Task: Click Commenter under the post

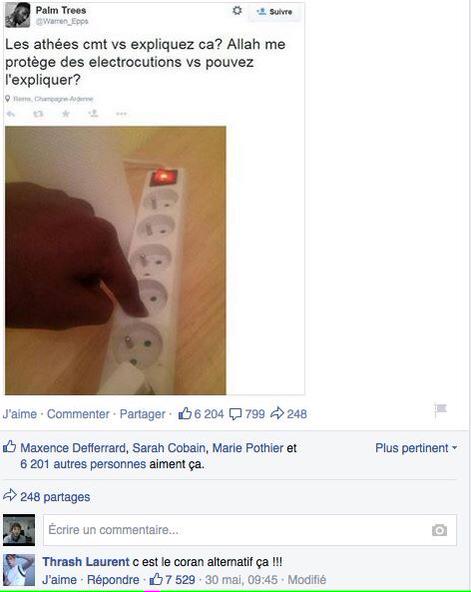Action: coord(78,414)
